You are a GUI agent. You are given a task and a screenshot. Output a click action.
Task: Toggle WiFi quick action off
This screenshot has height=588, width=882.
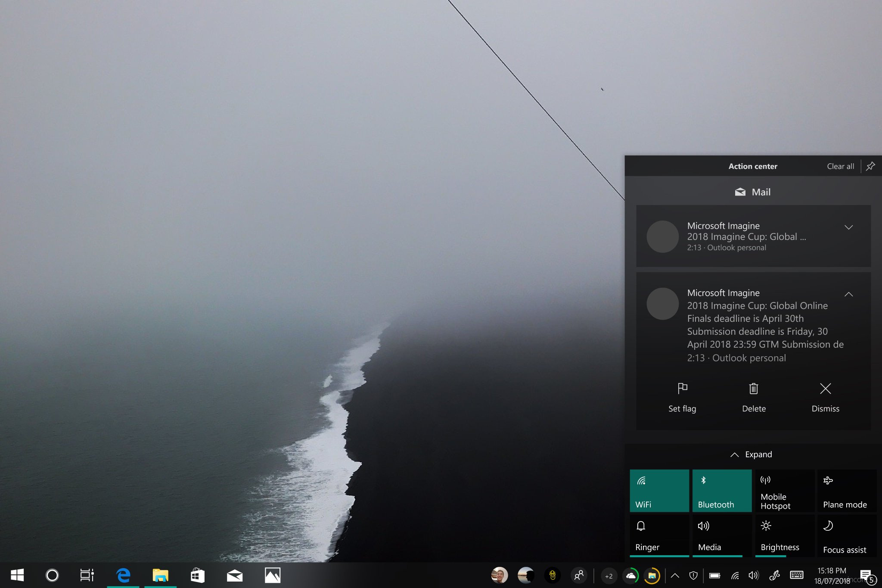pos(659,491)
